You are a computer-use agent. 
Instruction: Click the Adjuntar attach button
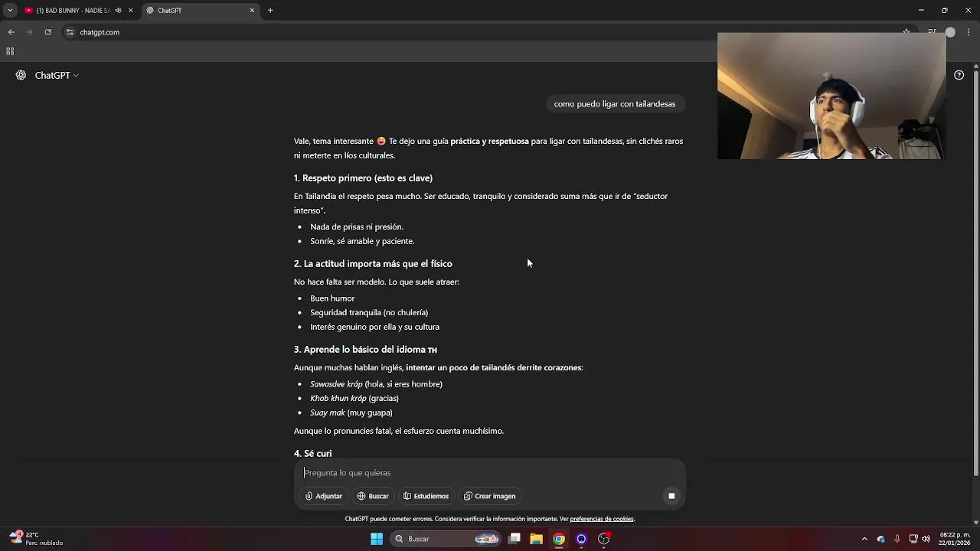point(324,496)
